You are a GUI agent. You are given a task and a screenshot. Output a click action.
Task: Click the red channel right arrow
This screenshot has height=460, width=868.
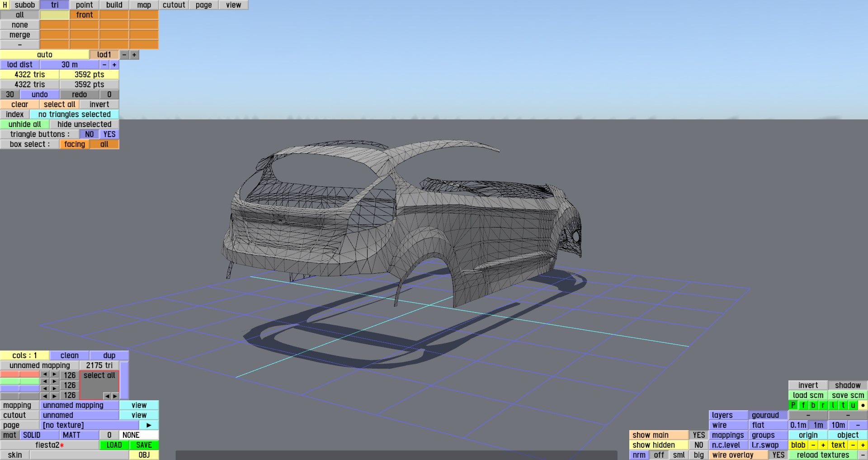55,375
